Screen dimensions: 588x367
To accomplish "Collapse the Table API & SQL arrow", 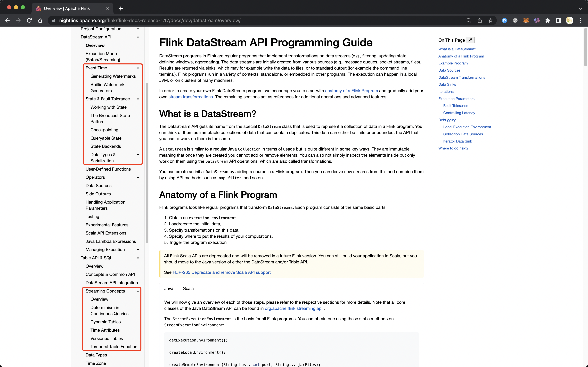I will point(138,258).
